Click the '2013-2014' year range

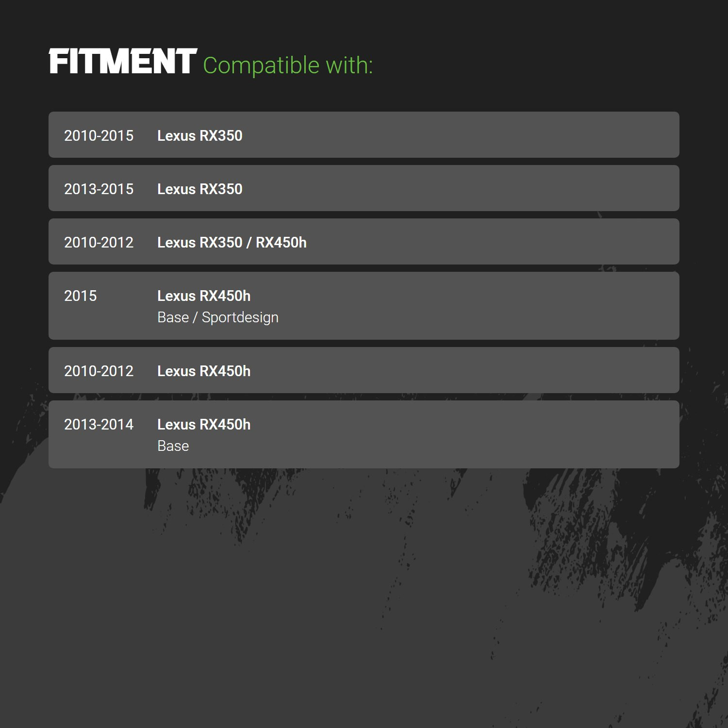click(99, 425)
